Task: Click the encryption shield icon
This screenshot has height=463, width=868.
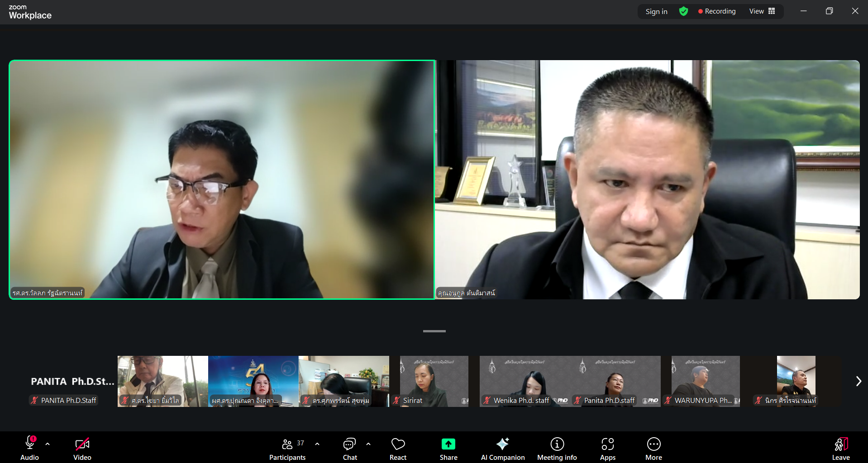Action: point(683,11)
